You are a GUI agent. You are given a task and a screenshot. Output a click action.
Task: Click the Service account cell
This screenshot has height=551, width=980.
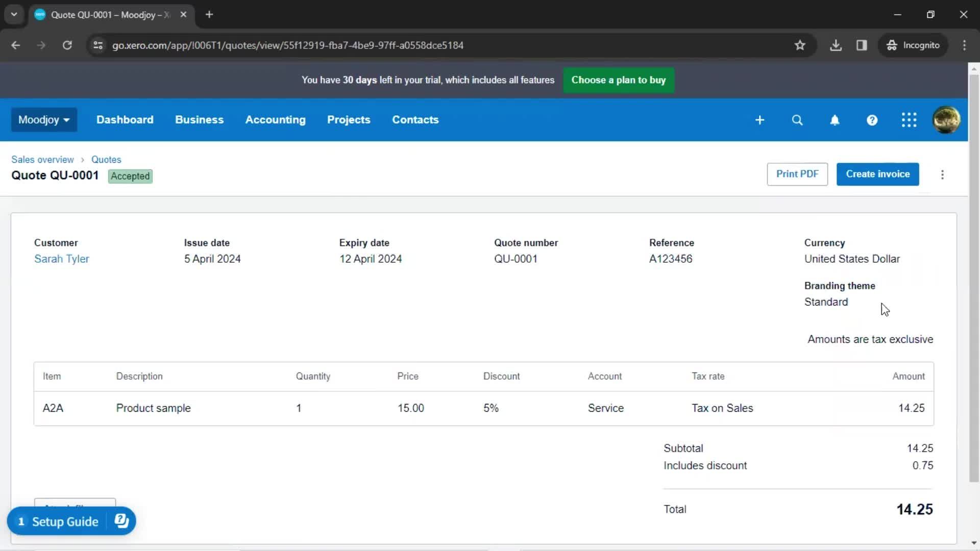click(x=605, y=408)
